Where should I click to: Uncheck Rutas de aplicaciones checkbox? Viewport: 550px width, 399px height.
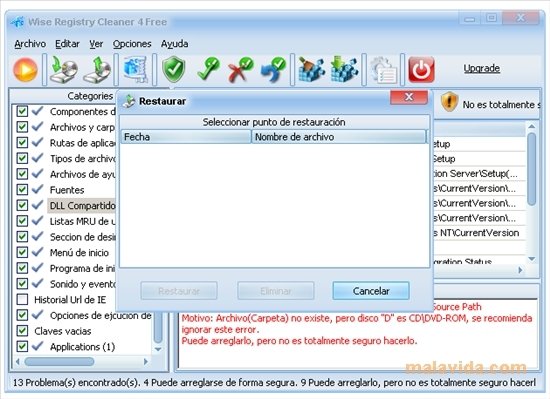point(22,143)
